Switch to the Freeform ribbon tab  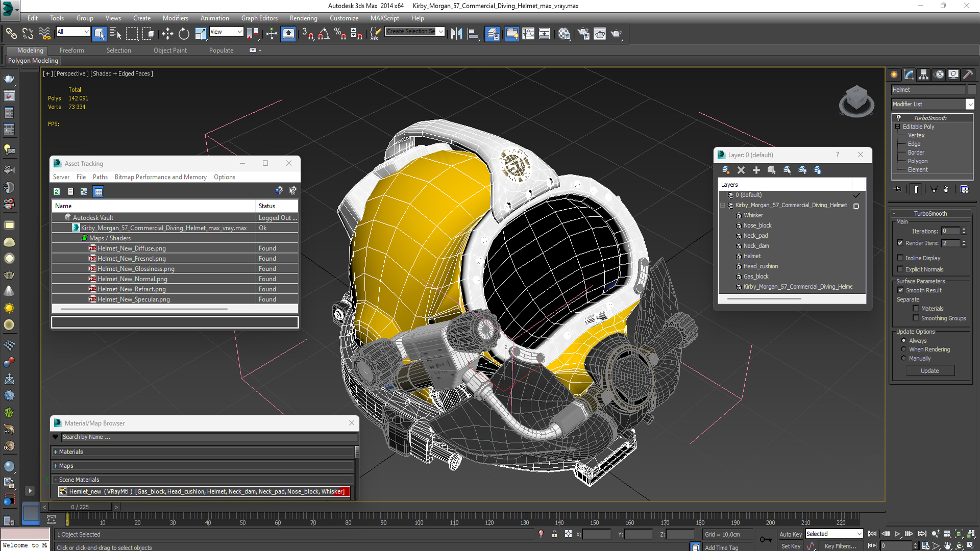pos(71,50)
